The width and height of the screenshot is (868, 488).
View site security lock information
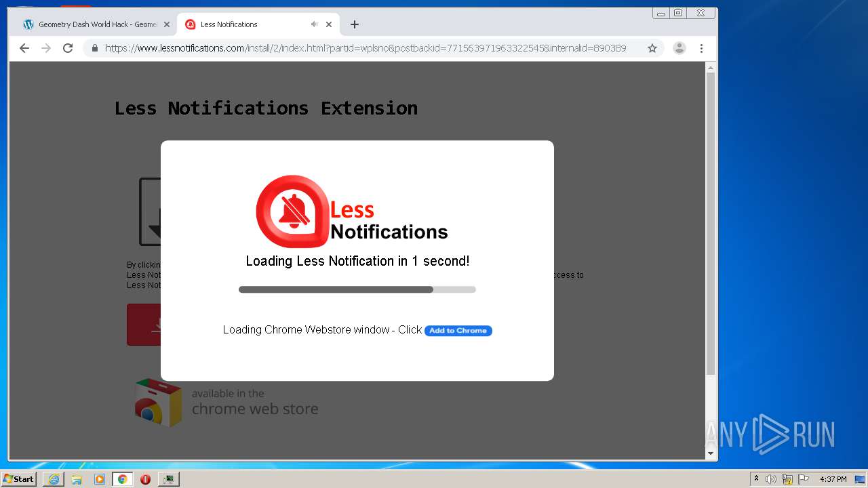(95, 48)
